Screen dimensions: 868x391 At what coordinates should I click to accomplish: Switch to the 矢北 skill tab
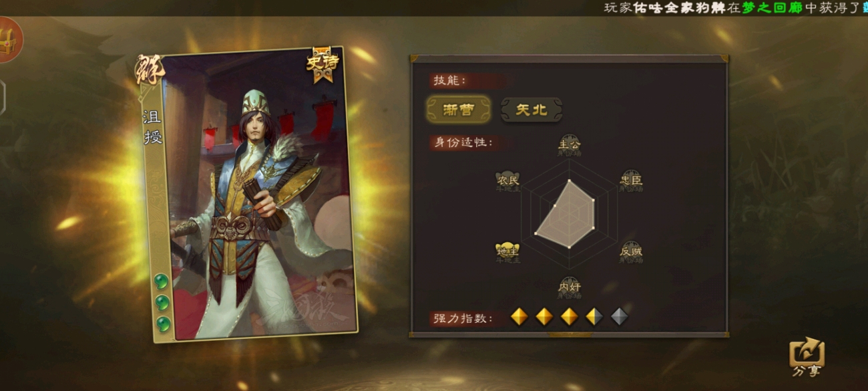tap(531, 110)
